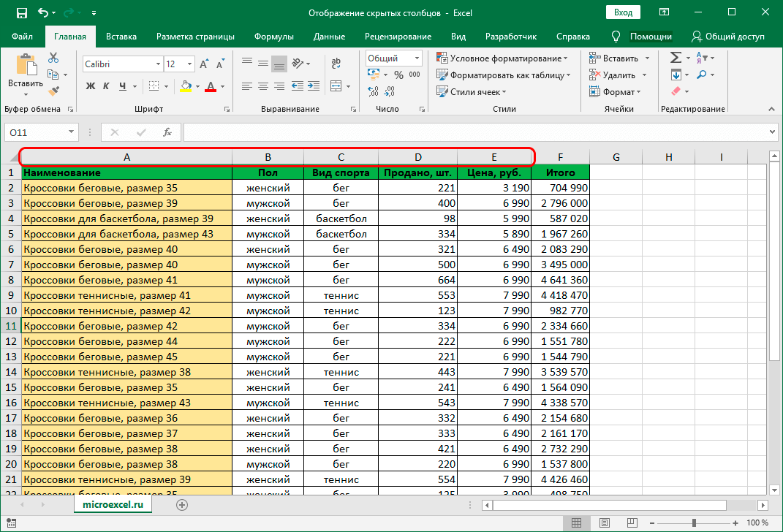Toggle bold formatting (Ж)

point(91,86)
